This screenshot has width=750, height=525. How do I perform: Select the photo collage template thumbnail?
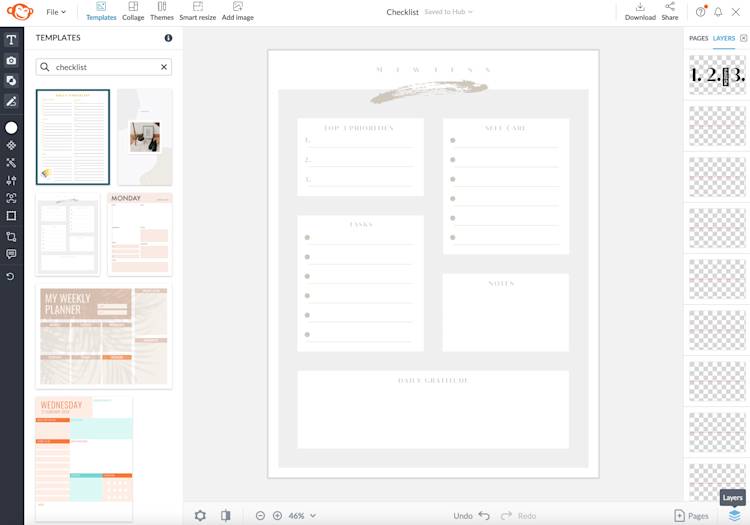click(x=145, y=137)
